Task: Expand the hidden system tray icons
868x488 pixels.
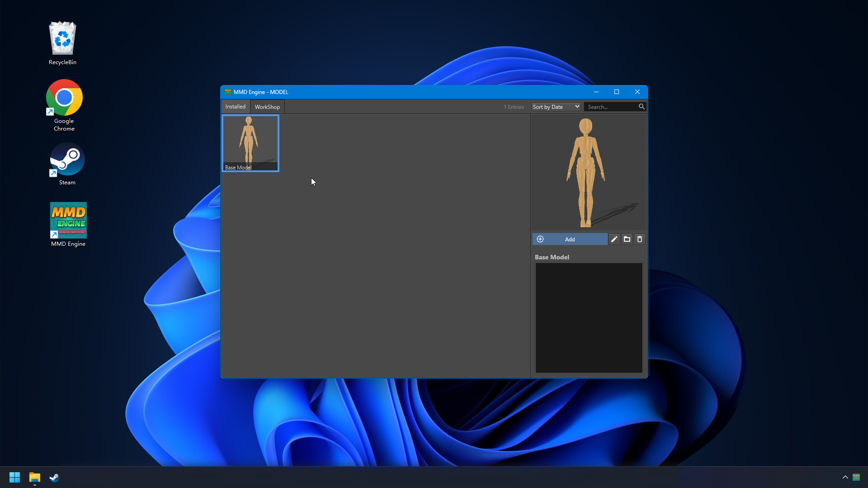Action: pyautogui.click(x=845, y=477)
